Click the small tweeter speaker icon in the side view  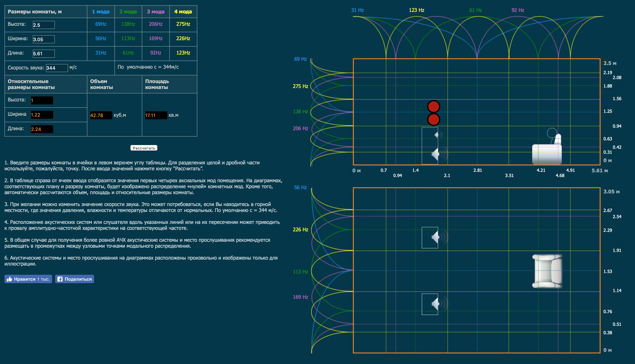click(x=437, y=135)
